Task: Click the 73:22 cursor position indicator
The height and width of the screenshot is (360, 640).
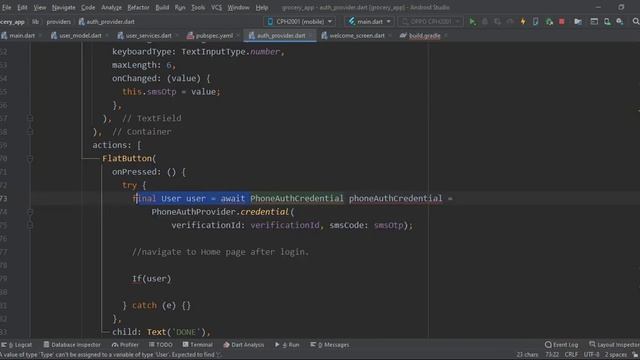Action: pos(552,355)
